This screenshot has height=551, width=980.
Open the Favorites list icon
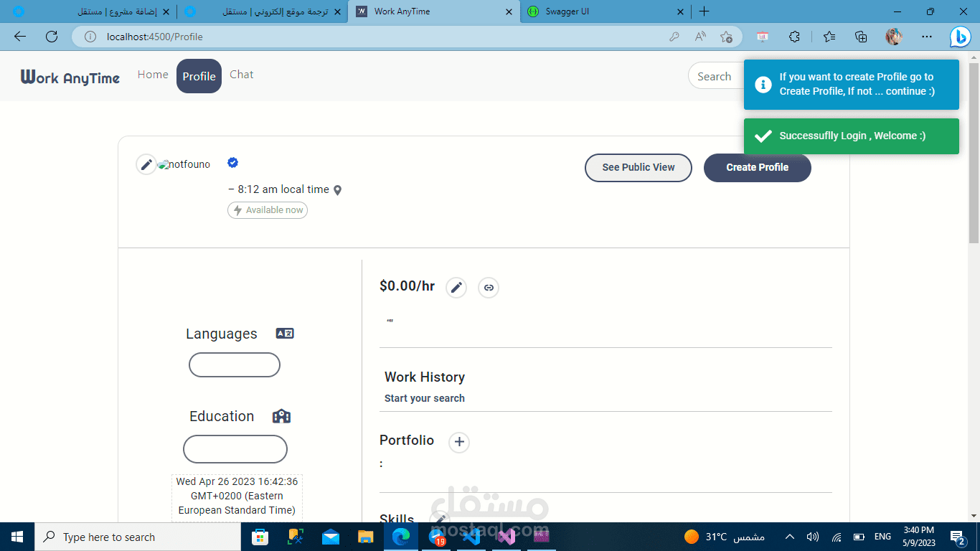pyautogui.click(x=829, y=37)
